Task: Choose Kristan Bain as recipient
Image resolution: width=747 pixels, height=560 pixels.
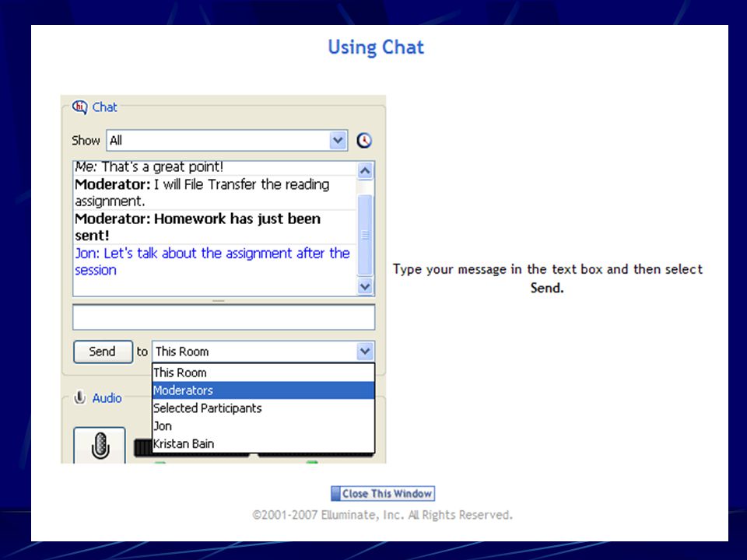Action: (264, 443)
